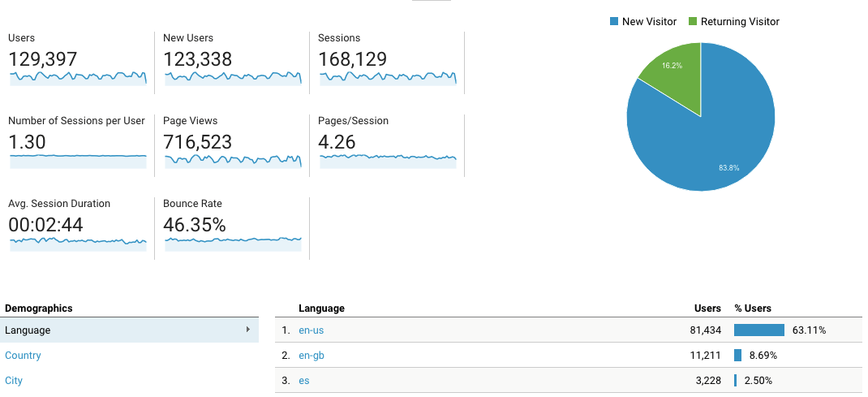Viewport: 868px width, 397px height.
Task: Click the en-gb users count 11,211
Action: coord(706,356)
